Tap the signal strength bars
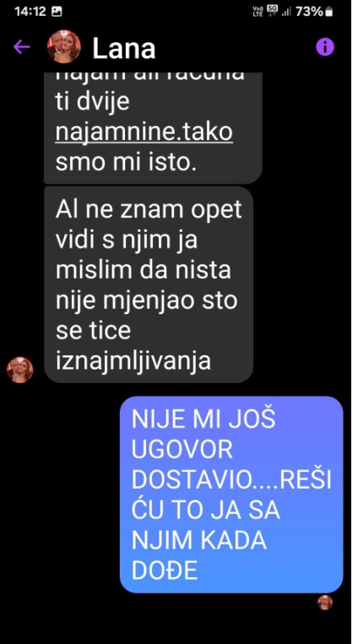 pos(286,12)
